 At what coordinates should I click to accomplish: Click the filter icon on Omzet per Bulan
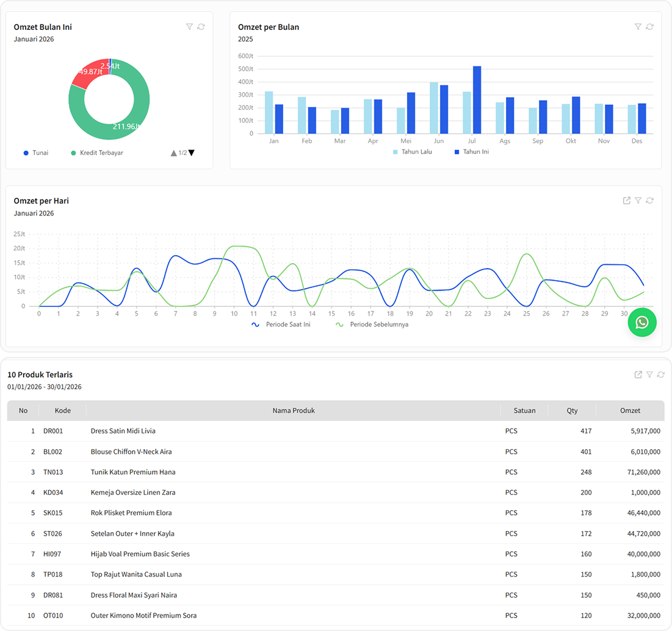click(638, 26)
